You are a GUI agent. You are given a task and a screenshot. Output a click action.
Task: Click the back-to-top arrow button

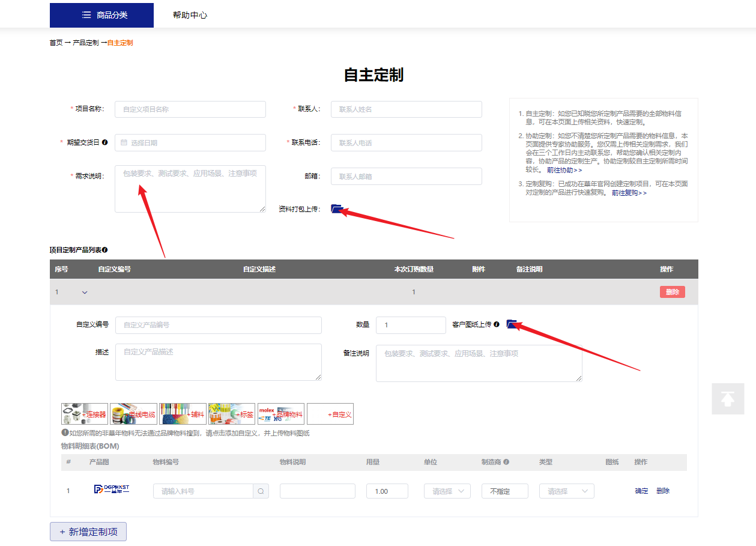point(728,399)
